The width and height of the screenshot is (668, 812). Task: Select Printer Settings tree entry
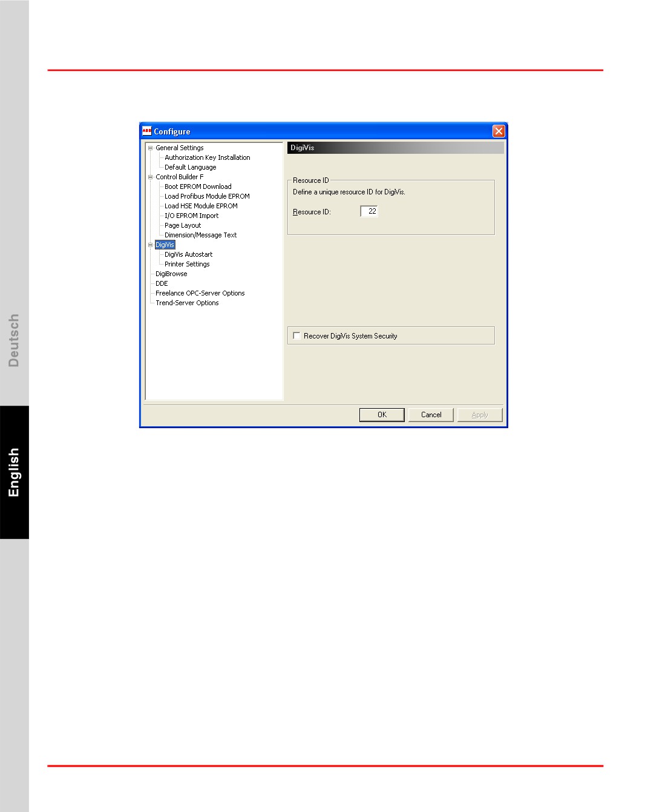(x=187, y=264)
